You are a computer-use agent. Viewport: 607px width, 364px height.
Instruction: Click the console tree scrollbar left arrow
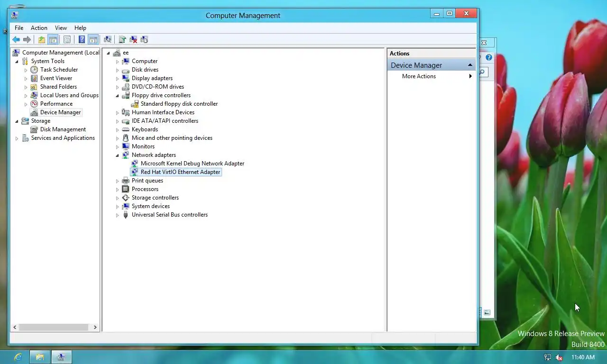pos(15,327)
